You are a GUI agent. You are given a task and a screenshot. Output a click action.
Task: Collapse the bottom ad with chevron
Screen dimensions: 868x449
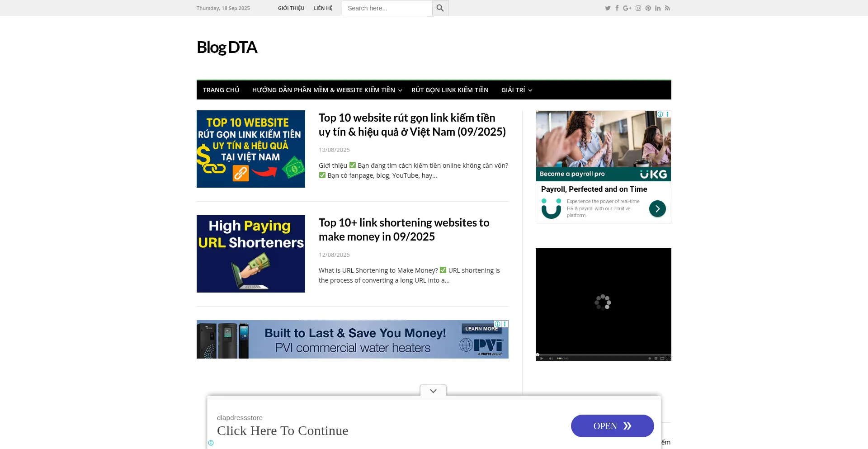[x=433, y=391]
